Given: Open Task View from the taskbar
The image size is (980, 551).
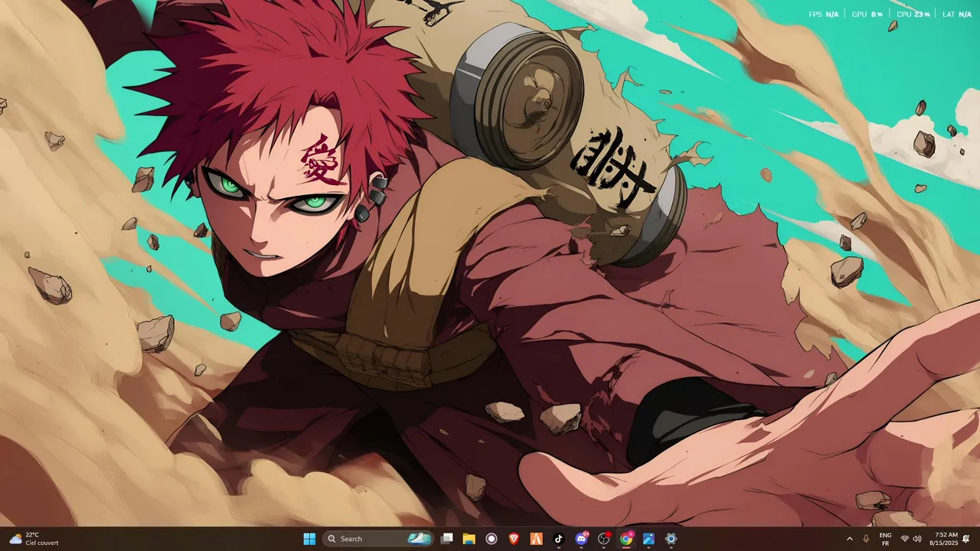Looking at the screenshot, I should (447, 539).
